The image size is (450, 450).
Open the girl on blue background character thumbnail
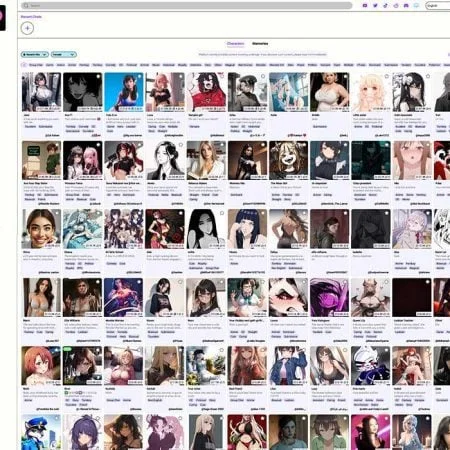click(x=124, y=92)
